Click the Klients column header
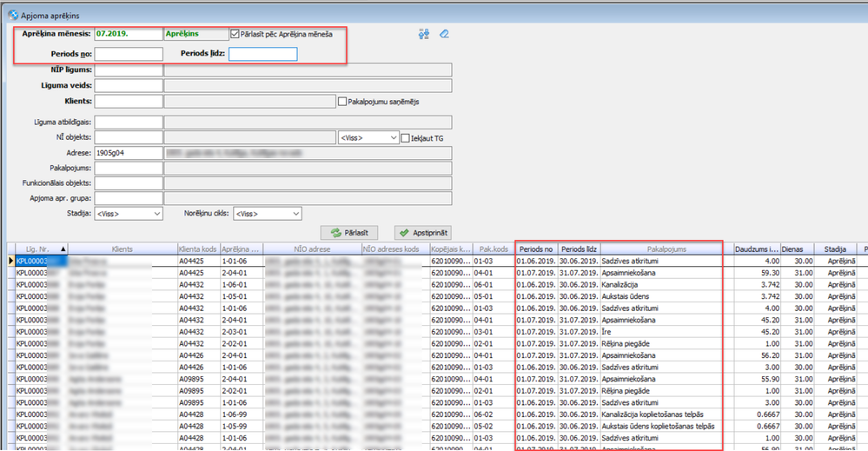The image size is (868, 451). coord(123,249)
